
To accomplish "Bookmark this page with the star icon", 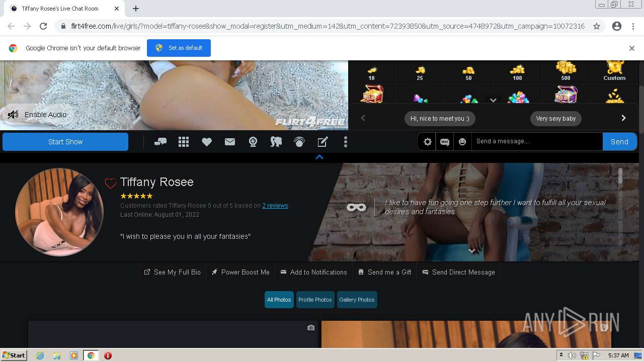I will pyautogui.click(x=597, y=26).
